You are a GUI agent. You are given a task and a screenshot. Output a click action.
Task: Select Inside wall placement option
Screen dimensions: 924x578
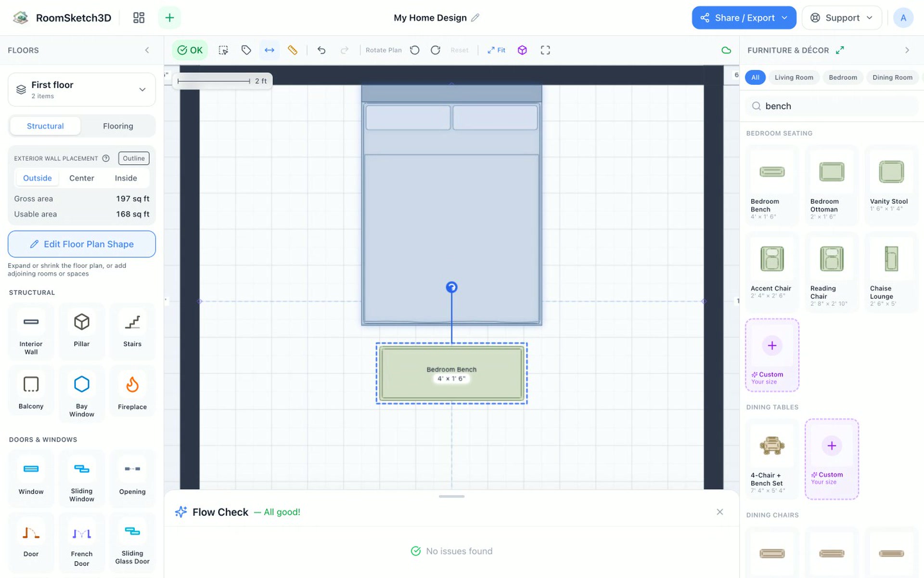coord(126,178)
